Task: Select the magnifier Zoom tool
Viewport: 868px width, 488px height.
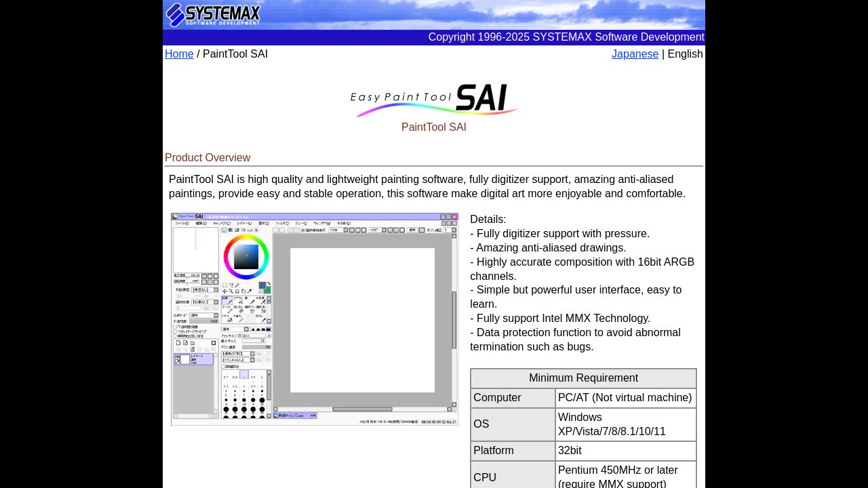Action: [231, 291]
